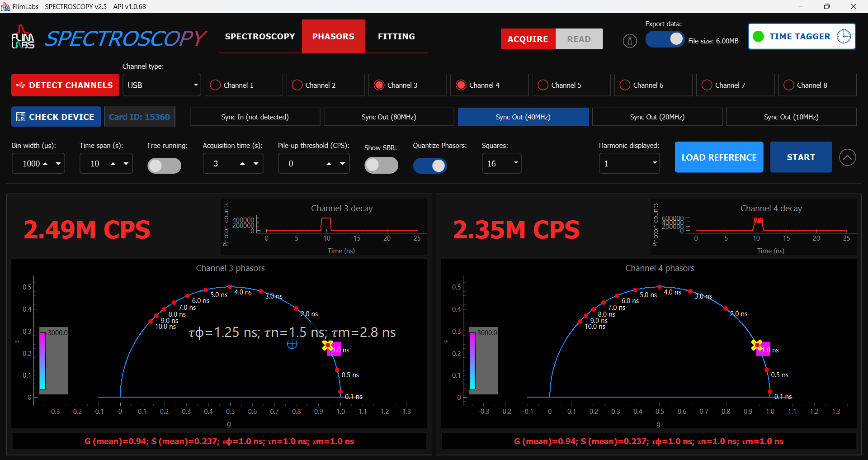Enable the Show SBR toggle
Viewport: 868px width, 460px height.
382,165
